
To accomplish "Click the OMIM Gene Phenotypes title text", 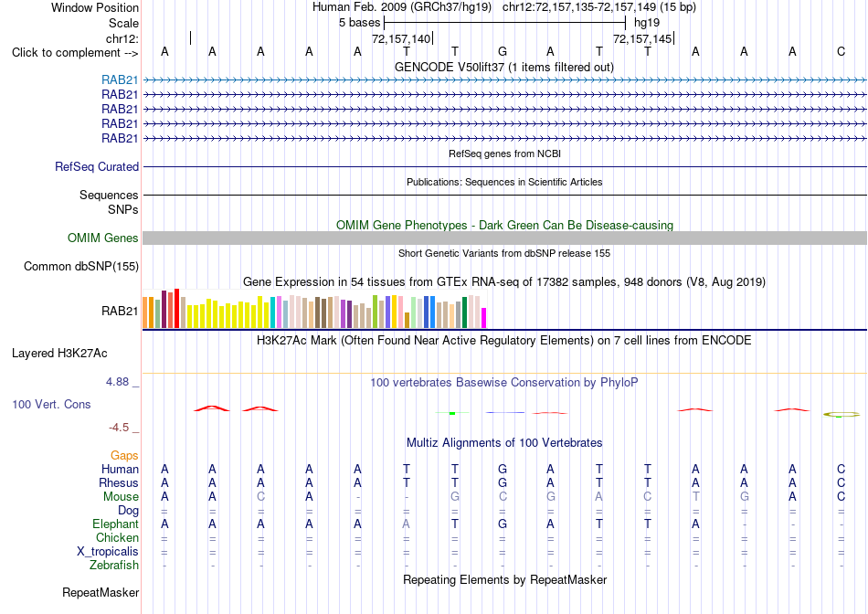I will [504, 226].
